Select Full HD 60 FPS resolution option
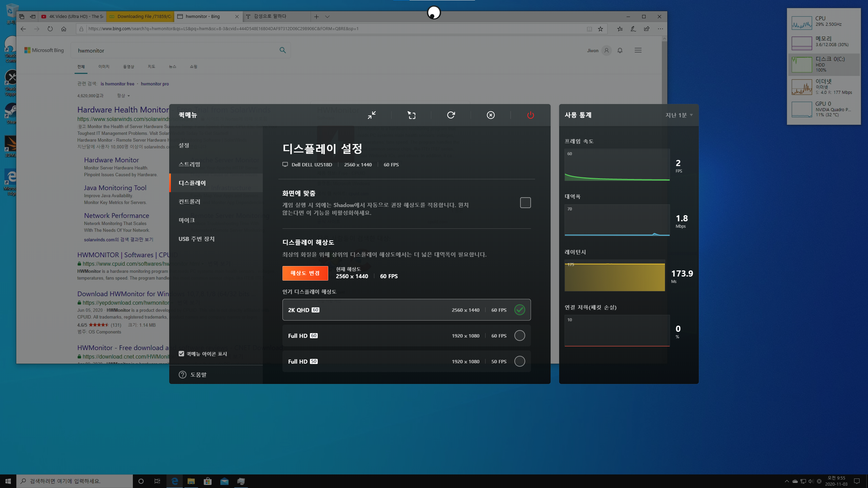The height and width of the screenshot is (488, 868). click(519, 335)
